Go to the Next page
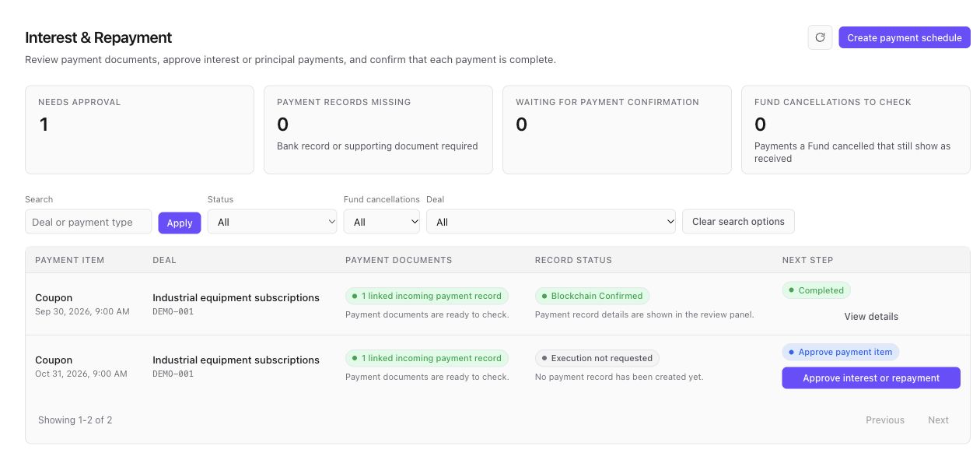The height and width of the screenshot is (467, 980). tap(938, 420)
